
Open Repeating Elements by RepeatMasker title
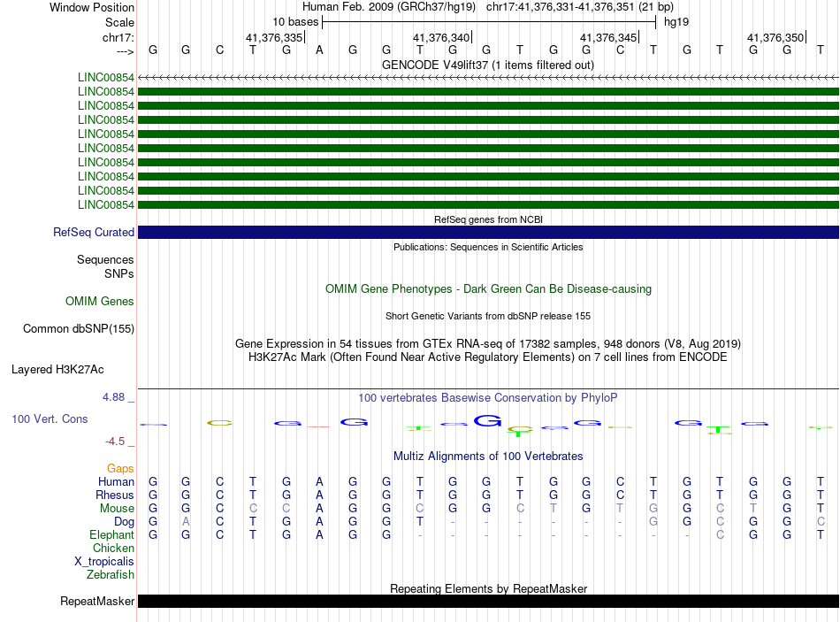pos(488,588)
